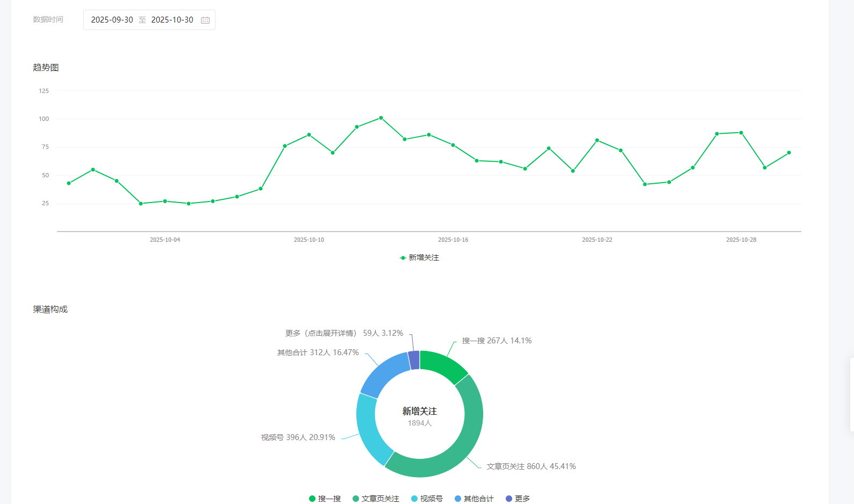The height and width of the screenshot is (504, 854).
Task: Click the green 搜一搜 donut segment
Action: 443,365
